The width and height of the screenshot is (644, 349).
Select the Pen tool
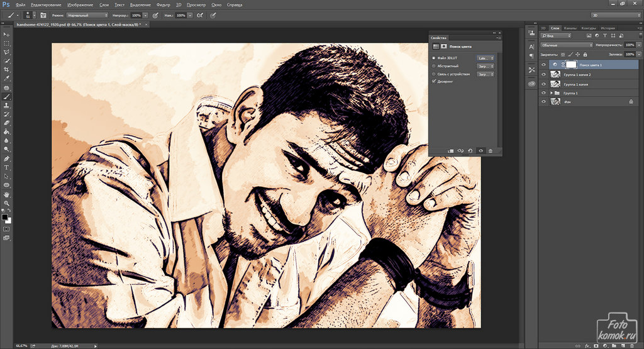(x=6, y=159)
